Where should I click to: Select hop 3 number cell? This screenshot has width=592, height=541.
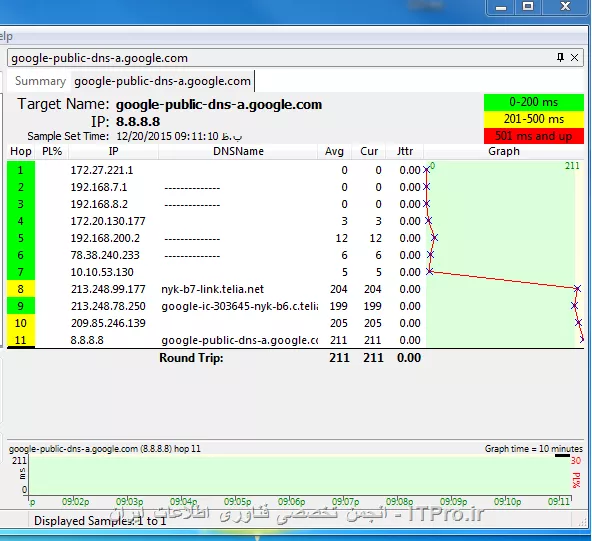pyautogui.click(x=21, y=204)
